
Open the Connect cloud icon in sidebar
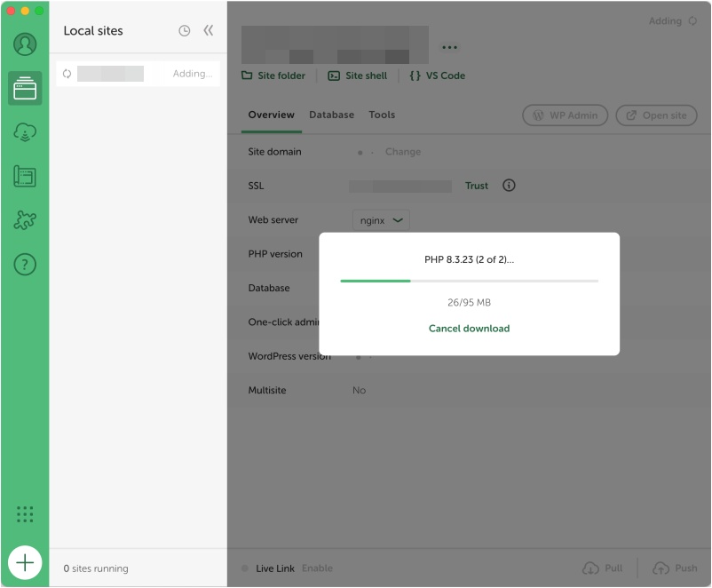(25, 132)
